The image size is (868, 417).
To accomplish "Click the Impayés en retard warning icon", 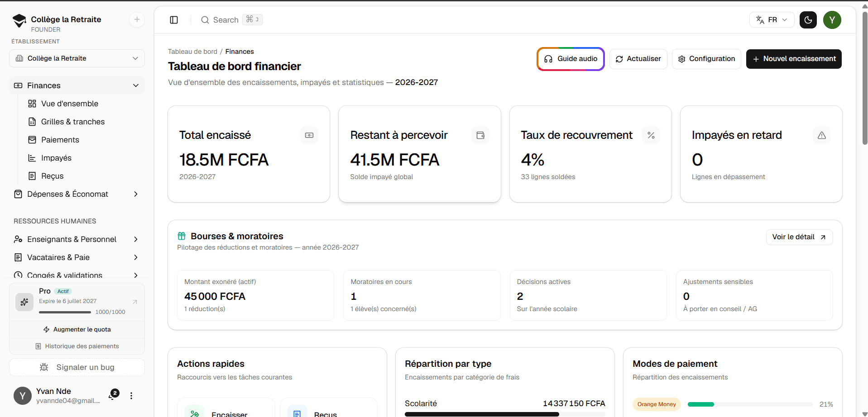I will coord(822,135).
